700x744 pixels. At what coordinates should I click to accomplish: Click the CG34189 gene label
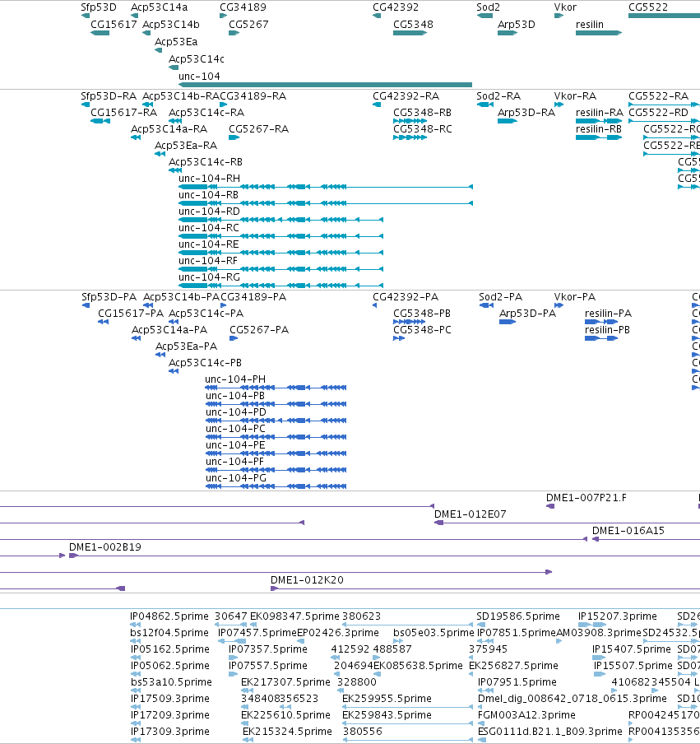pos(243,7)
